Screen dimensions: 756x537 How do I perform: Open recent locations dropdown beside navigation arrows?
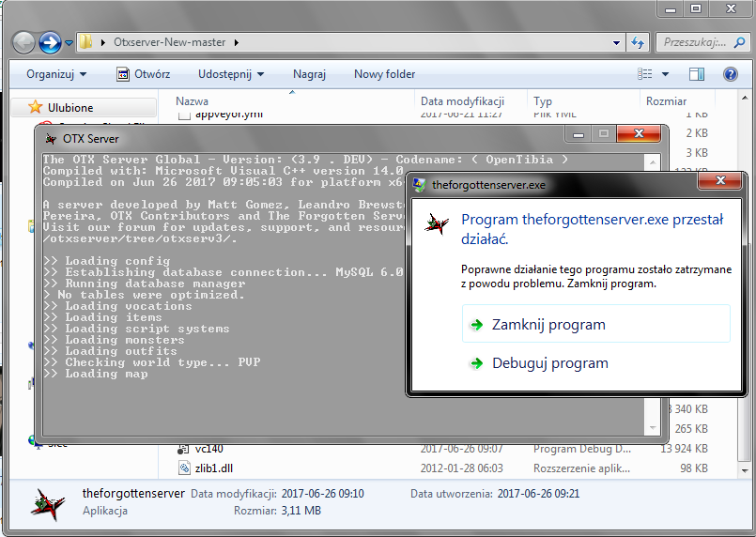[x=69, y=43]
